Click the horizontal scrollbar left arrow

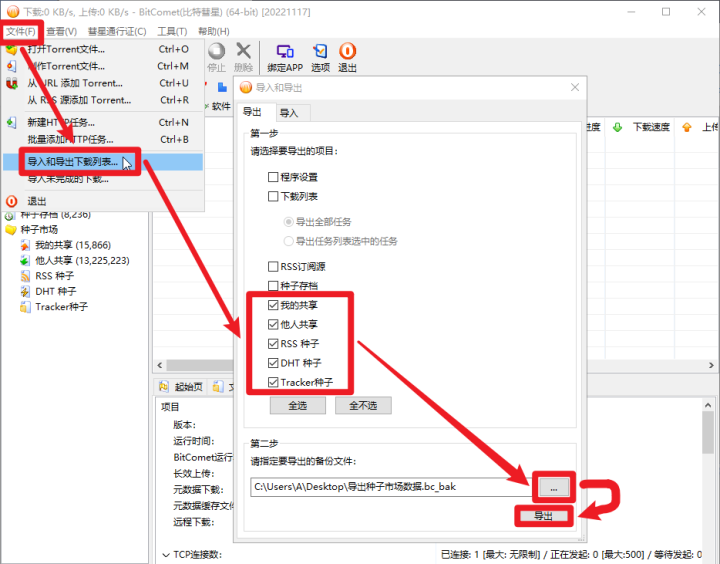pos(160,366)
